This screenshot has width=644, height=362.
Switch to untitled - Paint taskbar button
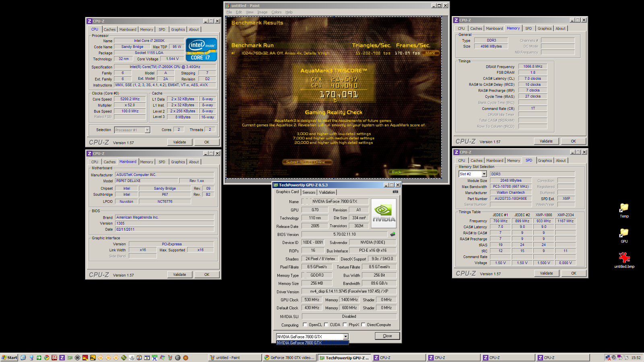click(235, 358)
